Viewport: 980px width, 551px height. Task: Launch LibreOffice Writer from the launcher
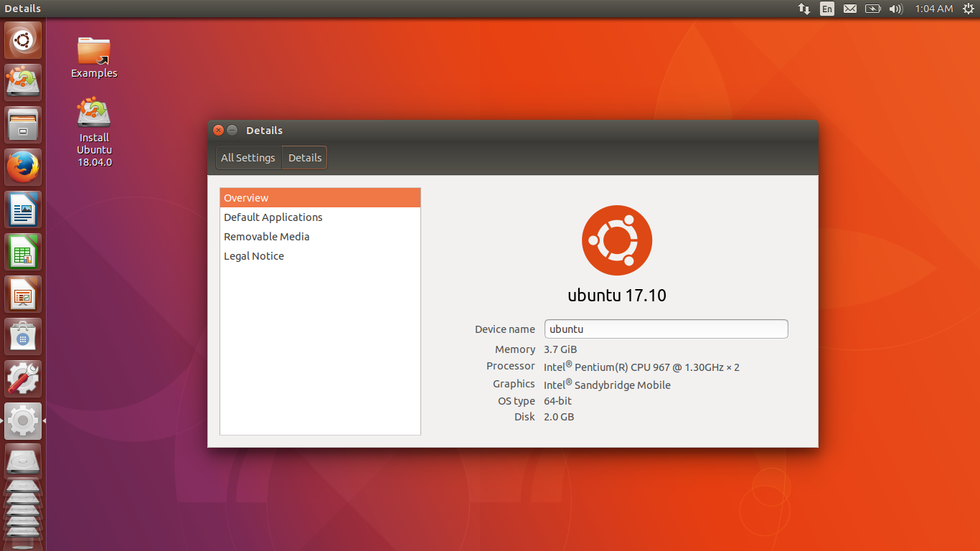pyautogui.click(x=23, y=209)
